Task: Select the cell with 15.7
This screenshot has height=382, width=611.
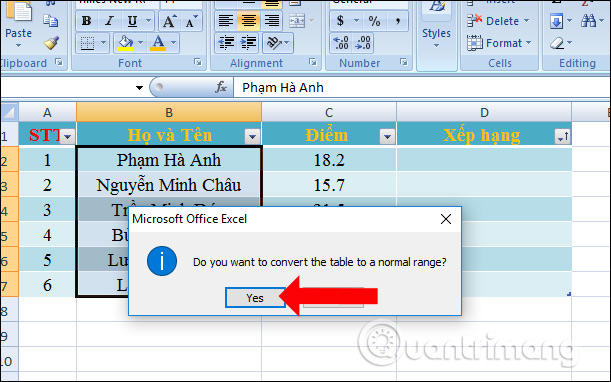Action: pyautogui.click(x=329, y=185)
